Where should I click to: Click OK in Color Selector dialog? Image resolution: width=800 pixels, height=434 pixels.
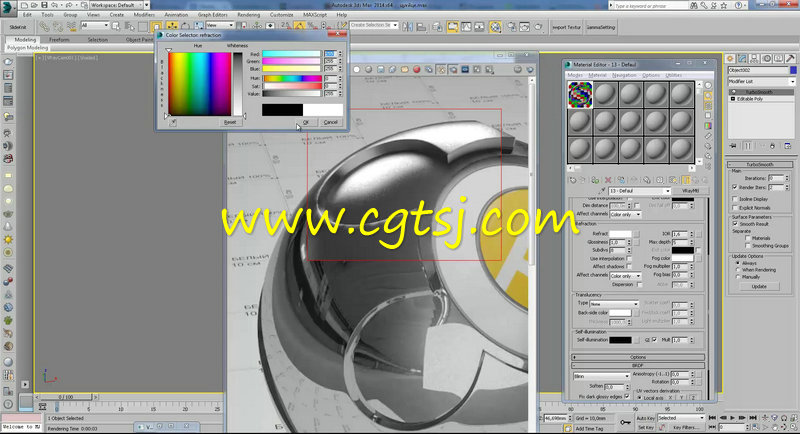click(x=306, y=122)
